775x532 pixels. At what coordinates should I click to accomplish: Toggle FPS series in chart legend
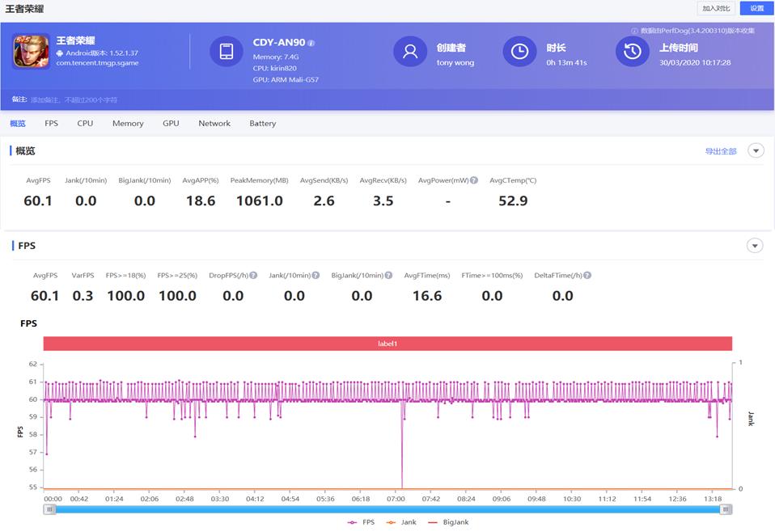coord(362,522)
